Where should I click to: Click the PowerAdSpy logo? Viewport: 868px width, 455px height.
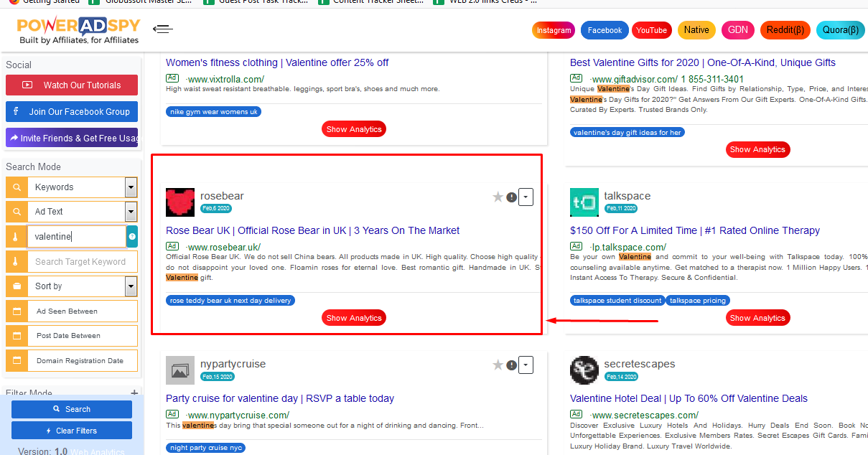(78, 30)
